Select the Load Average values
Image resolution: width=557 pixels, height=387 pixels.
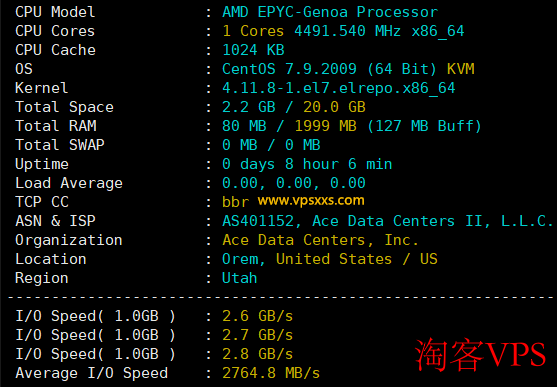tap(294, 183)
